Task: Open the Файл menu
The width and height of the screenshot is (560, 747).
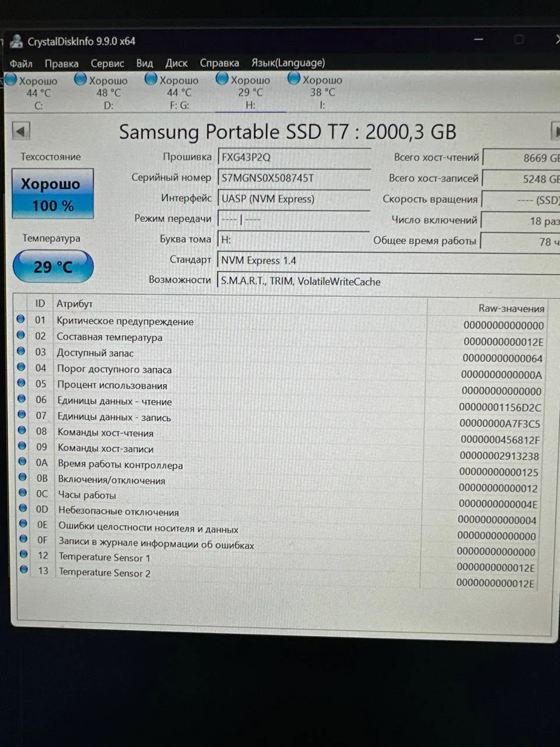Action: (21, 64)
